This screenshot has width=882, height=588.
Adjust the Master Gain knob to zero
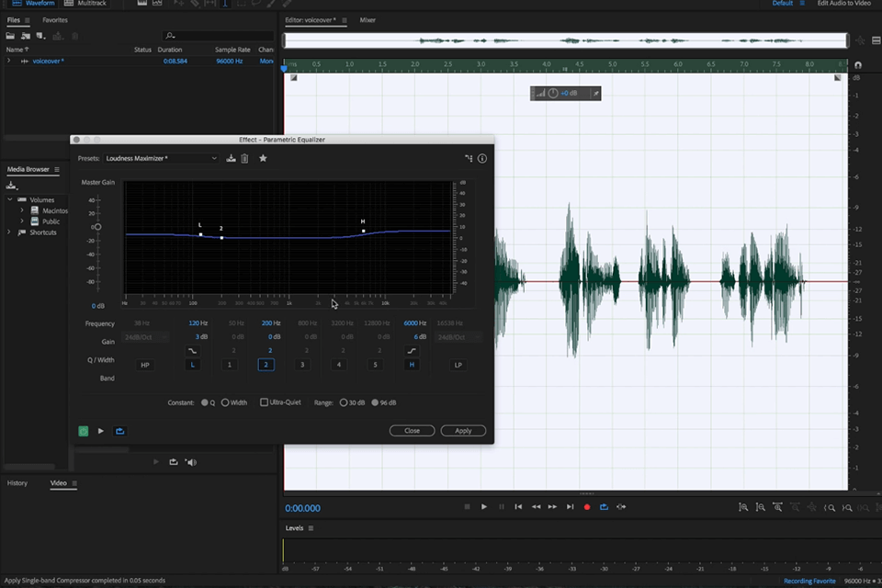coord(96,226)
